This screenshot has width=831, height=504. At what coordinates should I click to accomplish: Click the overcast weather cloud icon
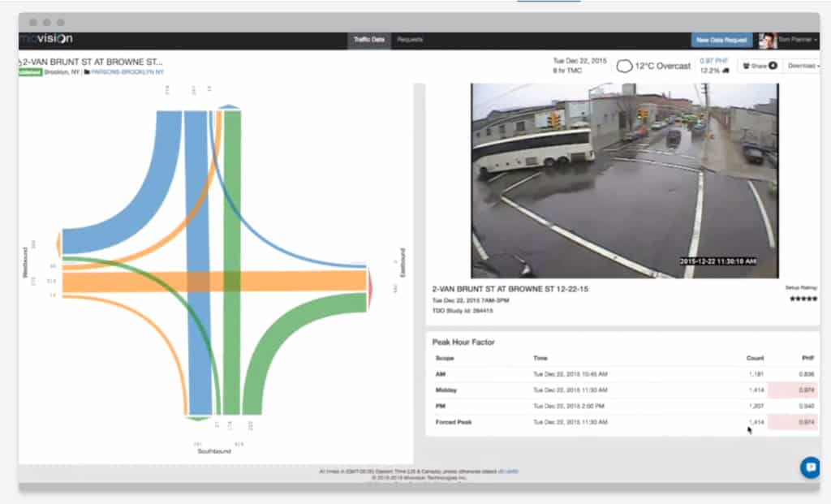(624, 66)
